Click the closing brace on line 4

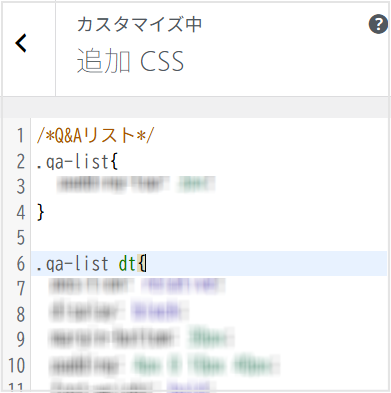(x=40, y=212)
